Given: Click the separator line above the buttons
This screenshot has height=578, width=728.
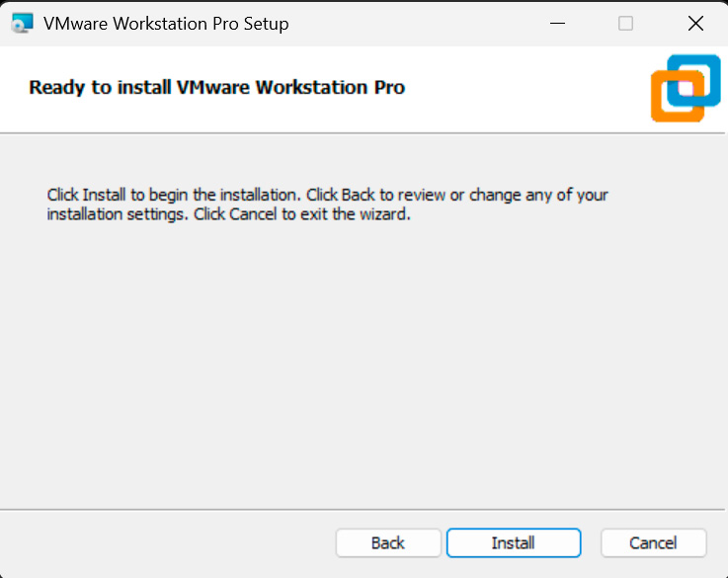Looking at the screenshot, I should click(364, 510).
